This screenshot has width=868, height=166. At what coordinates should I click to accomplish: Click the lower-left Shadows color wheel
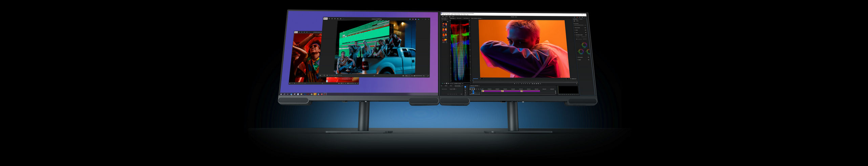tap(581, 51)
